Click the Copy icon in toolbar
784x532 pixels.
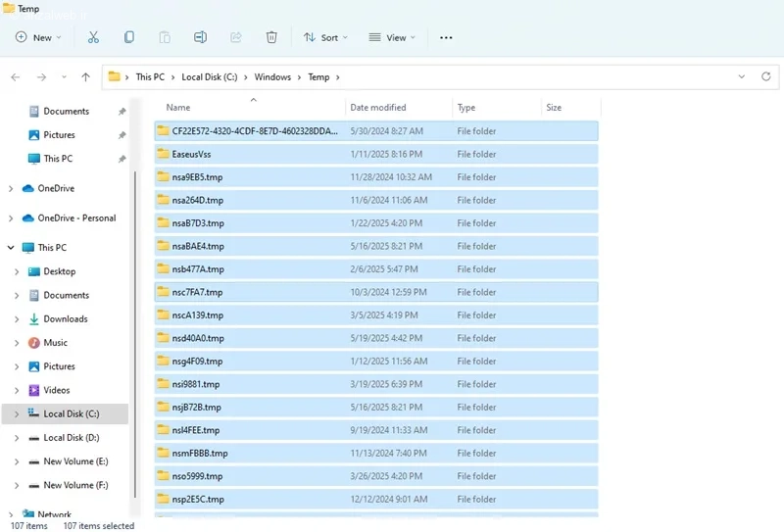(129, 37)
